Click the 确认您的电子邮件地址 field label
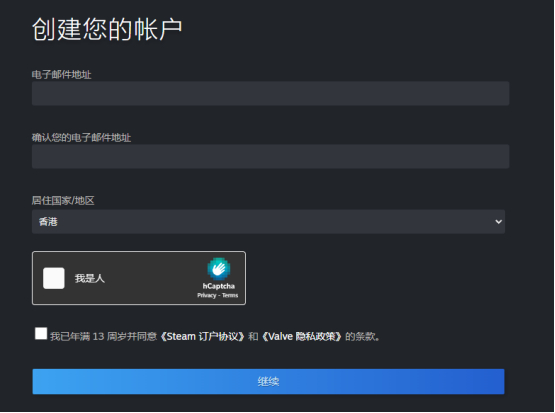 pos(81,138)
